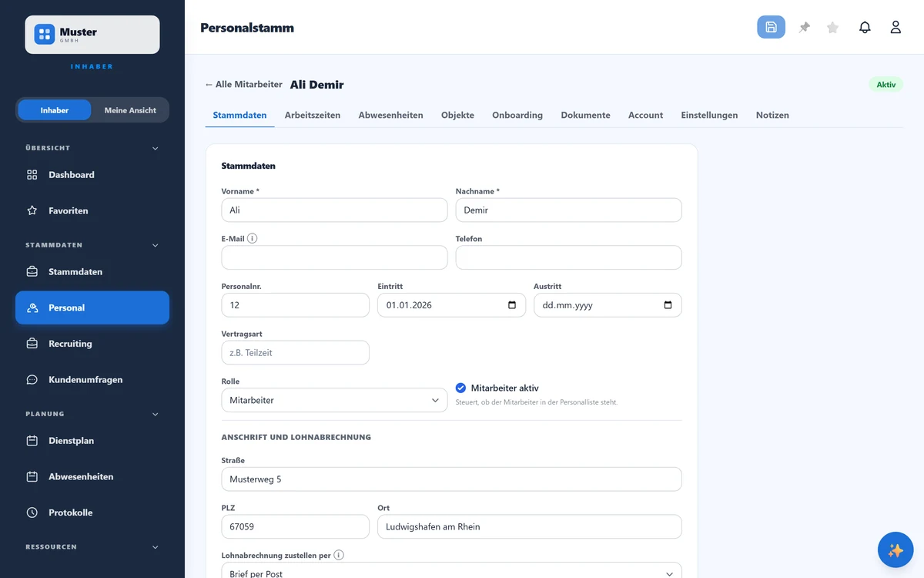The width and height of the screenshot is (924, 578).
Task: Collapse the Übersicht sidebar section
Action: pos(155,148)
